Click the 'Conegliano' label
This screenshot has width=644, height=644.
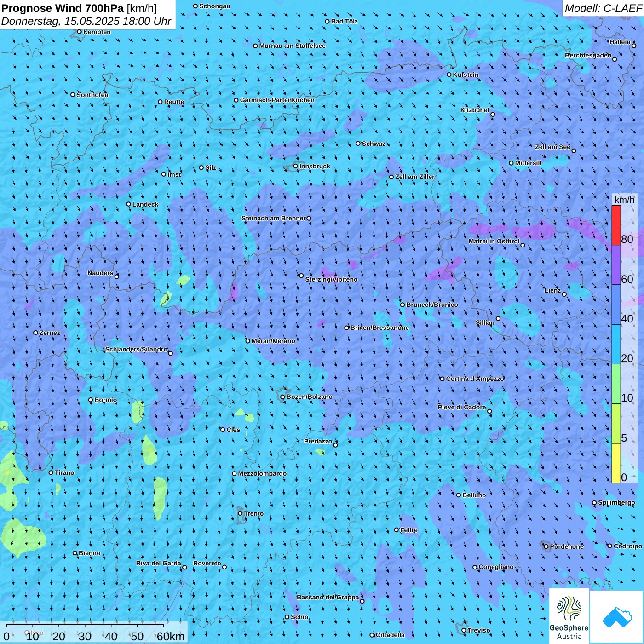pyautogui.click(x=496, y=567)
